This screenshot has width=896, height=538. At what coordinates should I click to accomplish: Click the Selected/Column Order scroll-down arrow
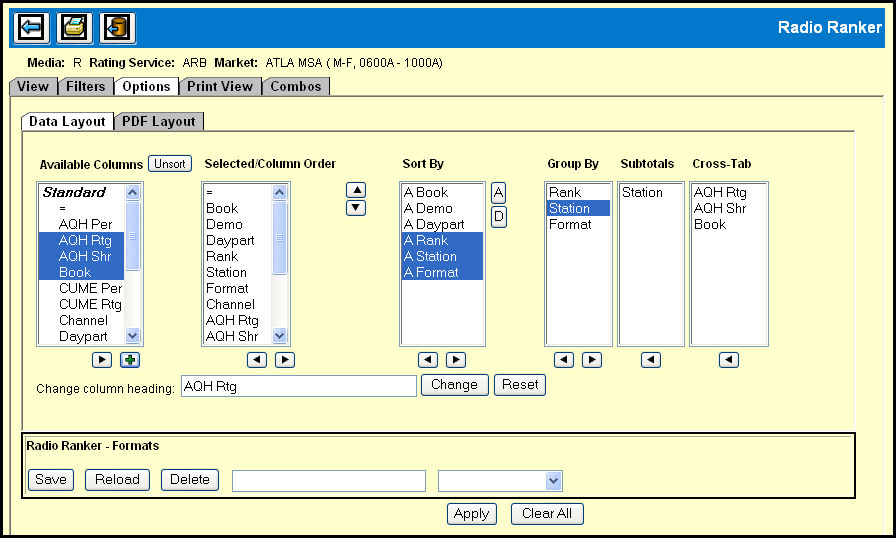pos(279,336)
